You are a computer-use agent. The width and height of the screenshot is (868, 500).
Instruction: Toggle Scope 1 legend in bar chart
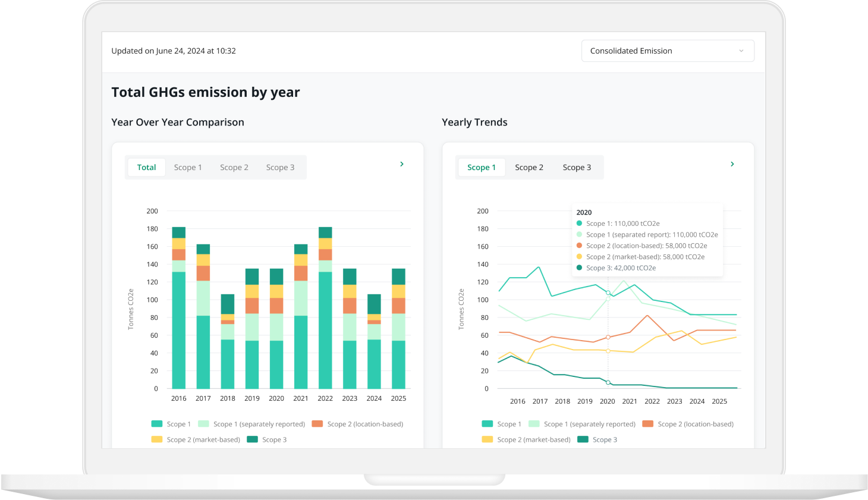point(171,424)
